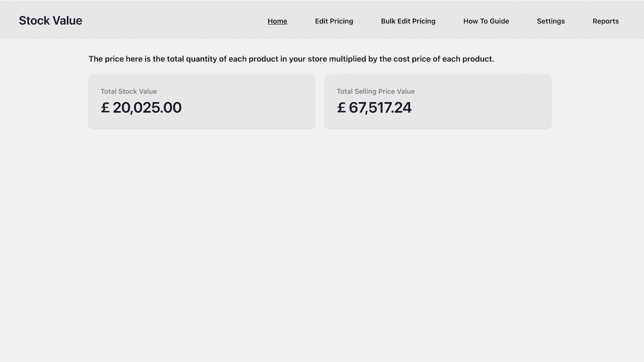Viewport: 644px width, 362px height.
Task: Click the Total Selling Price Value label
Action: [376, 91]
